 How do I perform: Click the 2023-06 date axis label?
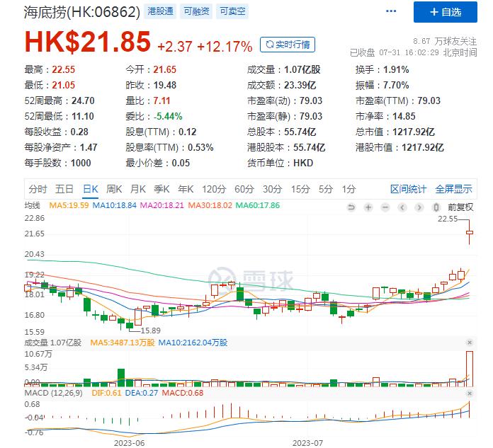(x=129, y=443)
